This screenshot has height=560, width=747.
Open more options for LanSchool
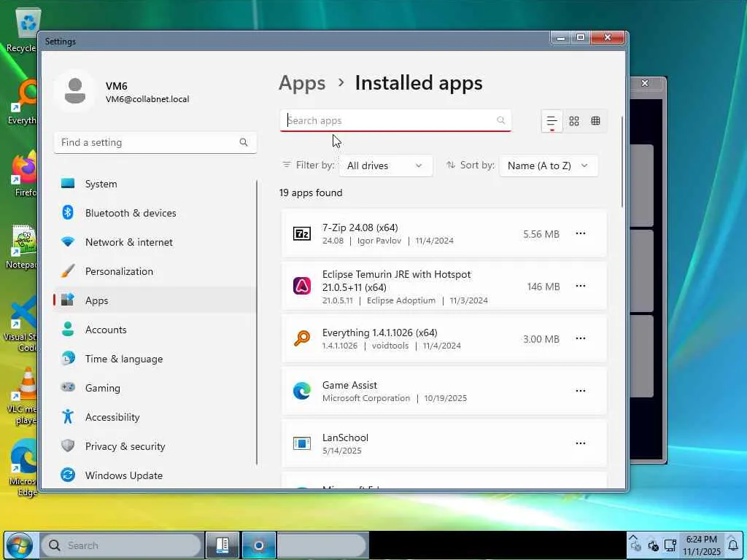(580, 443)
